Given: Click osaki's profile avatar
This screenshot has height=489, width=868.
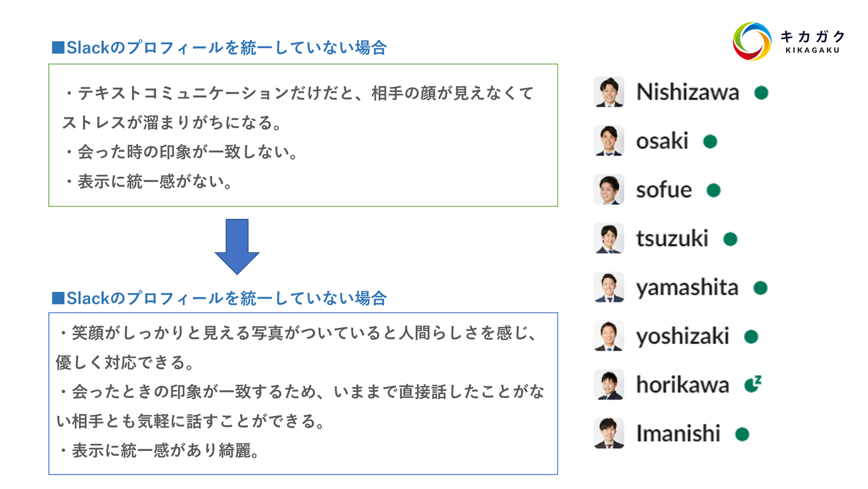Looking at the screenshot, I should click(609, 141).
